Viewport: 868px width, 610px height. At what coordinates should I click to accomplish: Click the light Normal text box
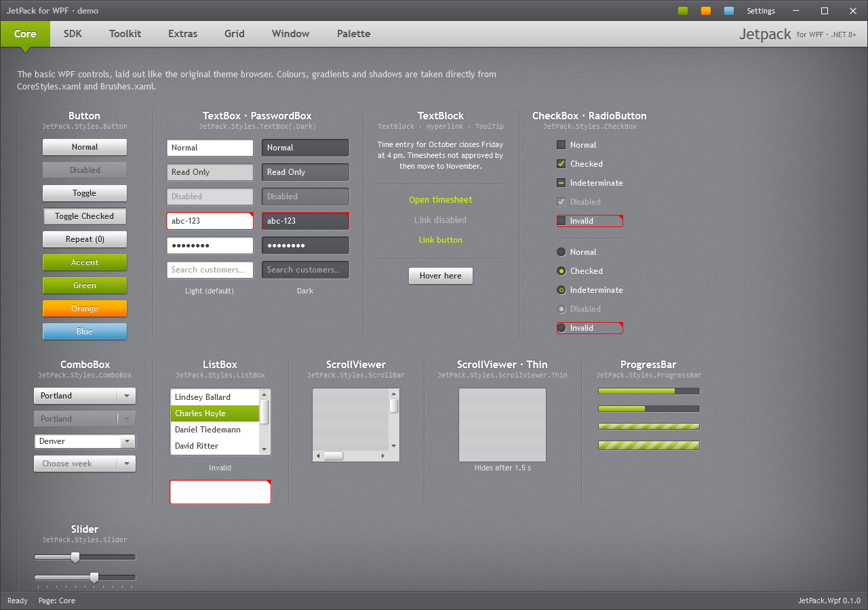[x=210, y=148]
